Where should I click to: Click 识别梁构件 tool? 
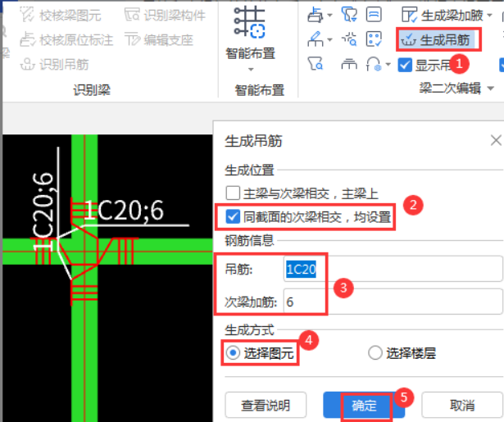[165, 15]
